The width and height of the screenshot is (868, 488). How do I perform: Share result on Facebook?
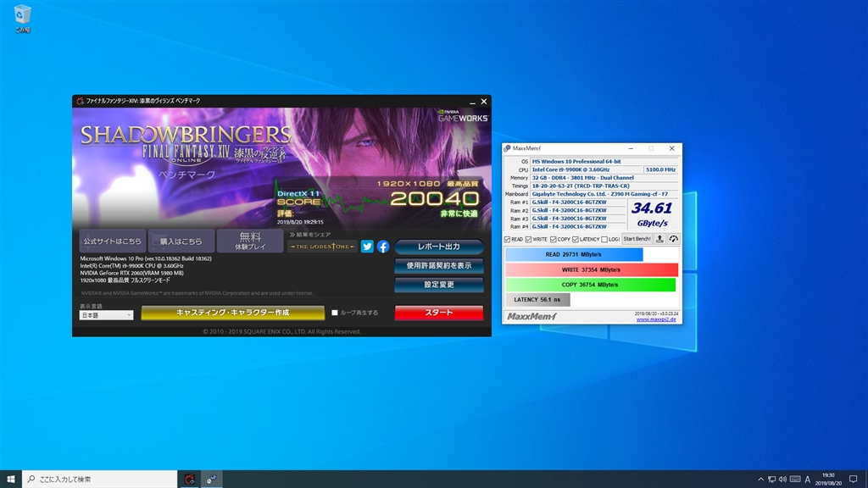point(383,247)
